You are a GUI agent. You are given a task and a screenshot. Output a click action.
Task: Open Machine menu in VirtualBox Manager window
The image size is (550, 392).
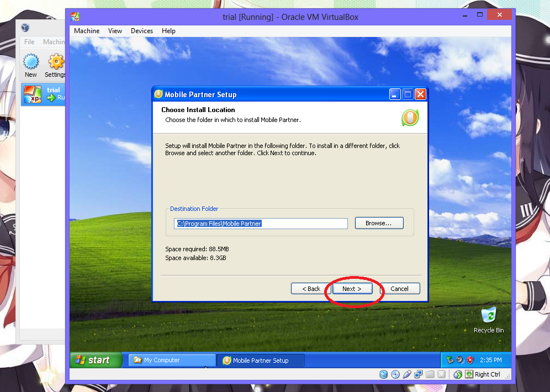[54, 42]
